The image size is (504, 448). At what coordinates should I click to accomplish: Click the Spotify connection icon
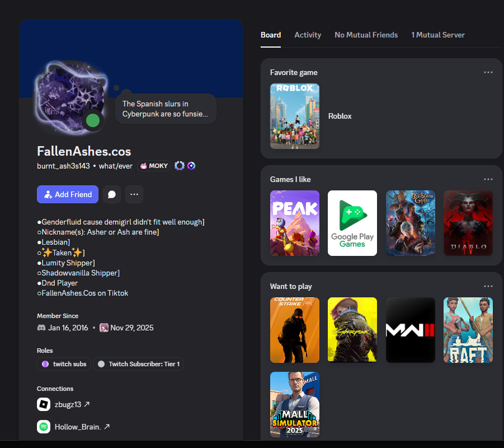pos(44,427)
